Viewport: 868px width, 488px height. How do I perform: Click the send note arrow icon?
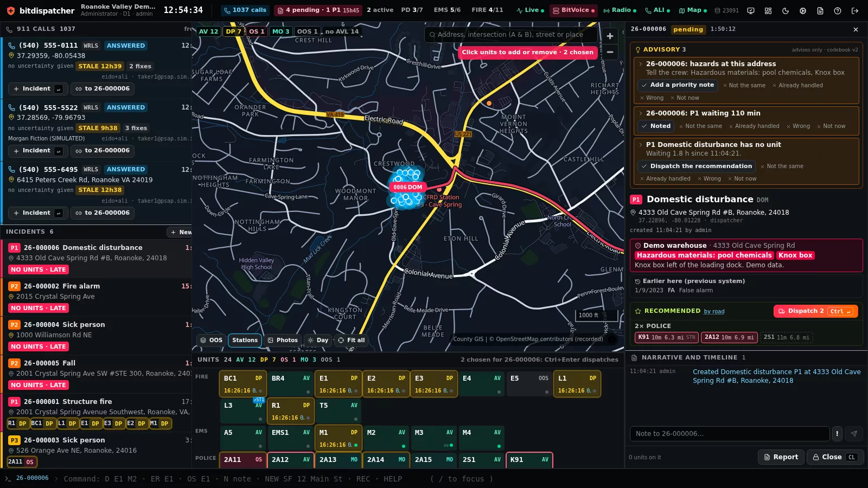(x=854, y=433)
